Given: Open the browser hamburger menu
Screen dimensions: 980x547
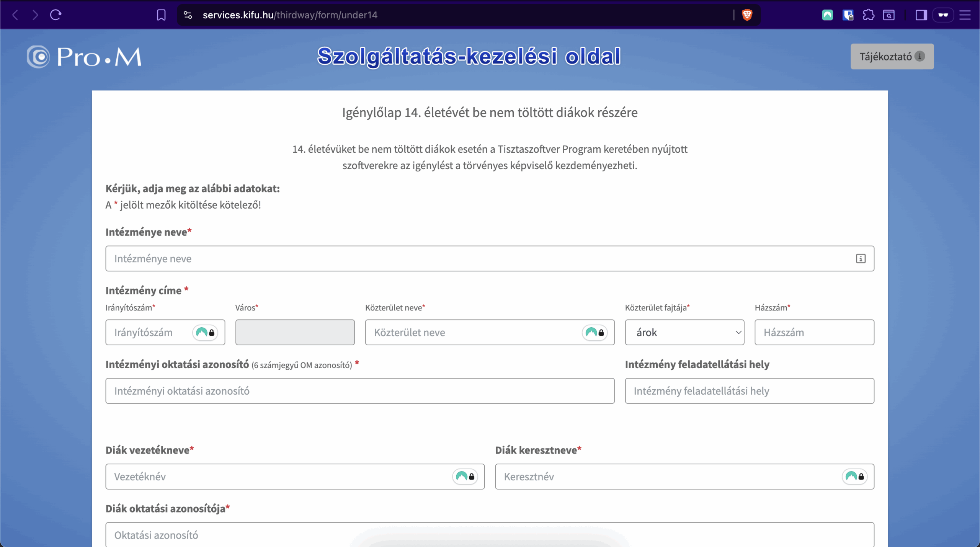Looking at the screenshot, I should tap(965, 15).
